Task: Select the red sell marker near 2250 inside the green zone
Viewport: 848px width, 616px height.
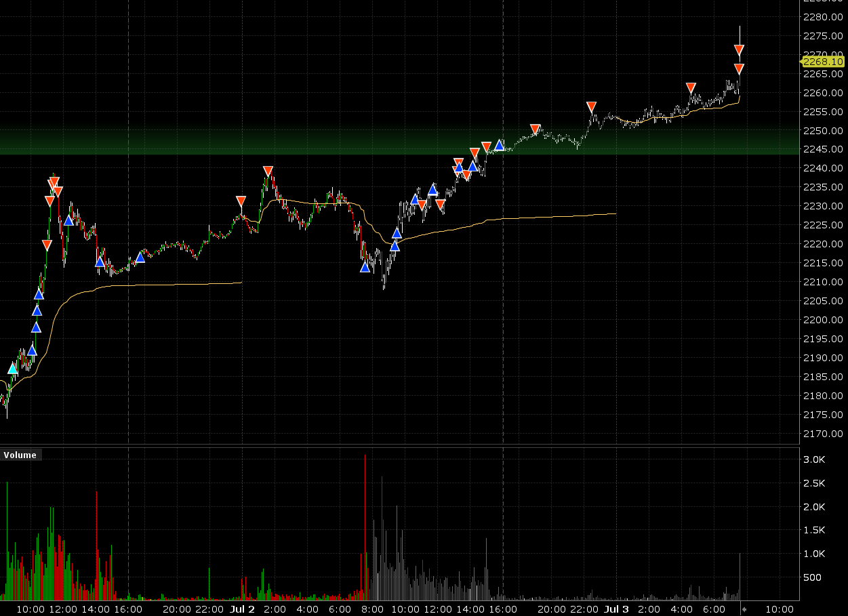Action: tap(535, 129)
